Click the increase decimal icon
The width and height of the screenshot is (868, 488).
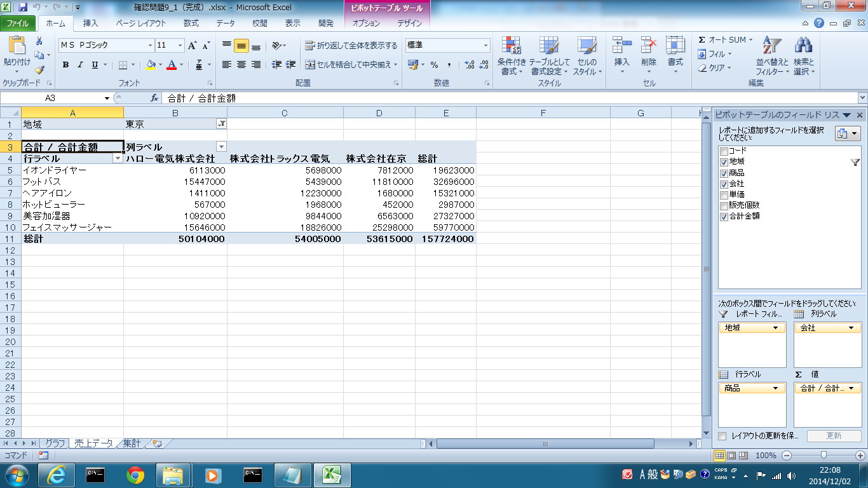[470, 65]
